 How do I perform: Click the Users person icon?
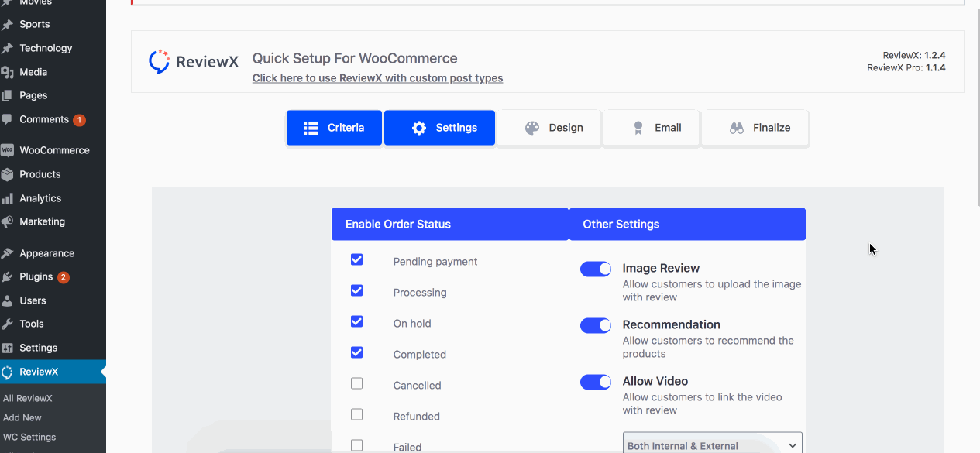pos(8,300)
